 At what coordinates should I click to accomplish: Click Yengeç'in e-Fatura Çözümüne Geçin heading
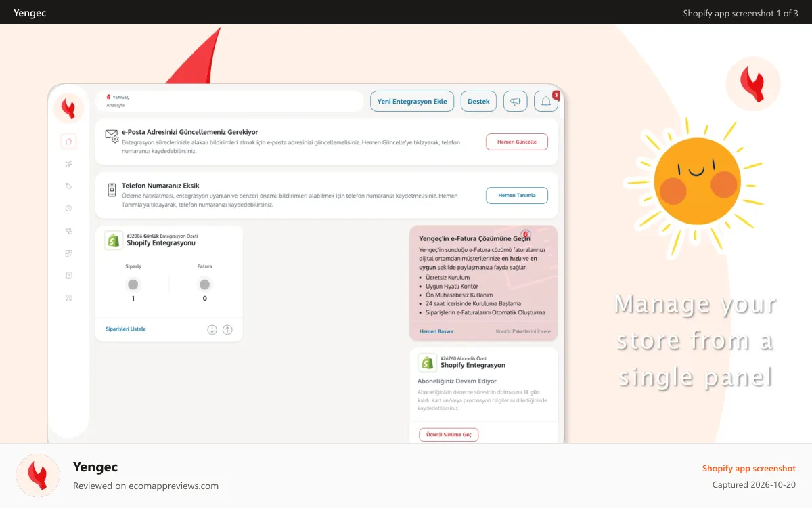474,238
